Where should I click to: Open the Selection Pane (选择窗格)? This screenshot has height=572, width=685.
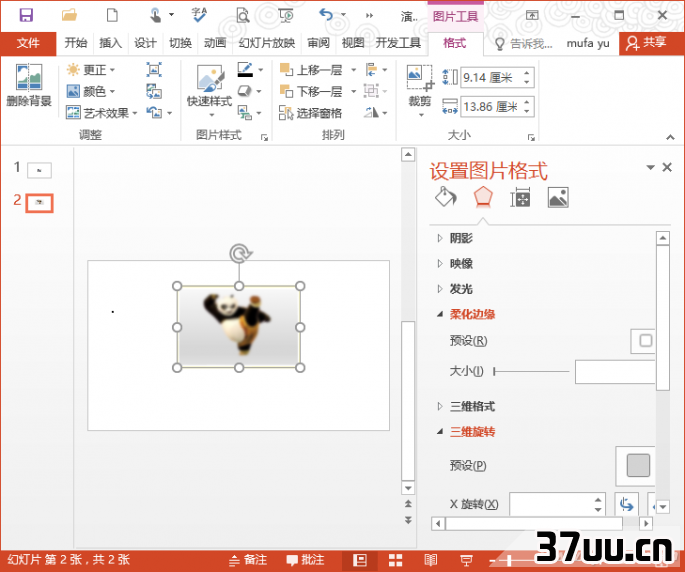[x=311, y=113]
